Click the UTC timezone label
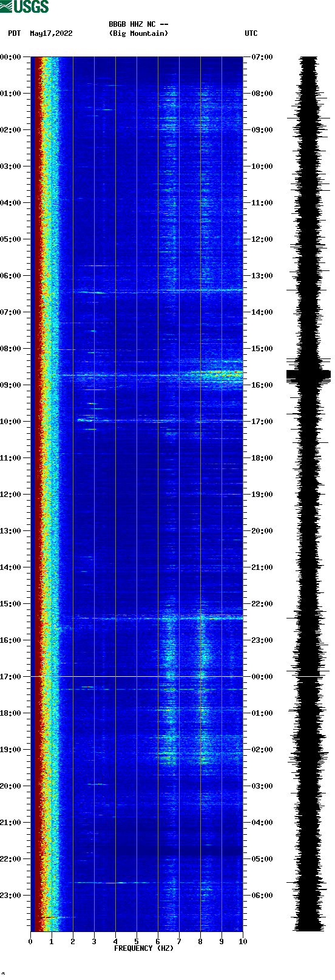This screenshot has width=335, height=980. [251, 33]
